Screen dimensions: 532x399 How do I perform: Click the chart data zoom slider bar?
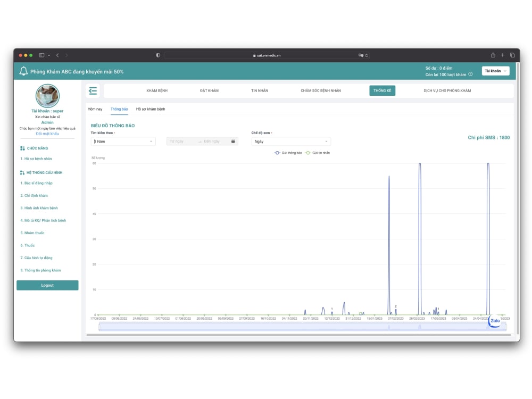(x=302, y=327)
